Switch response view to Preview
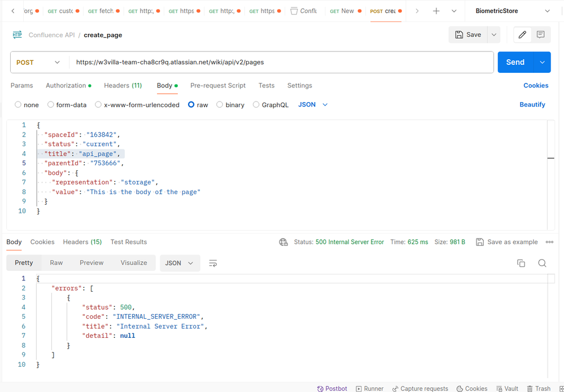564x392 pixels. 91,263
